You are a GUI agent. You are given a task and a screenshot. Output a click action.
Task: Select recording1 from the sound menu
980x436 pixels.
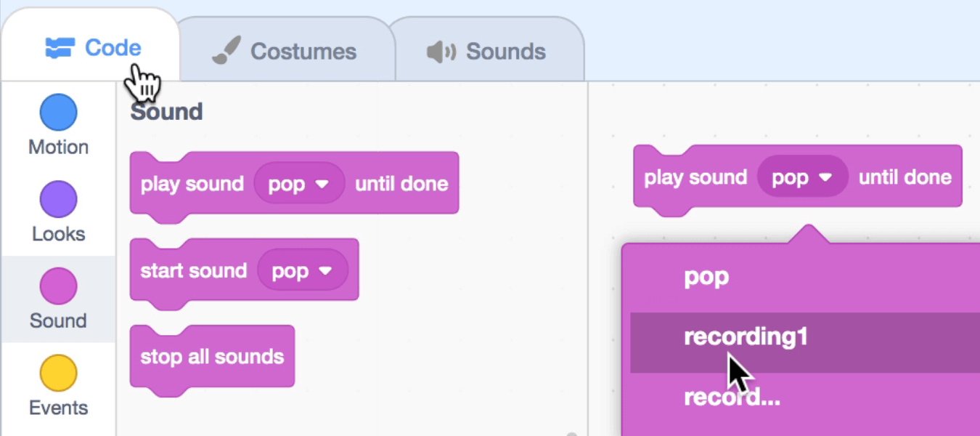coord(746,337)
